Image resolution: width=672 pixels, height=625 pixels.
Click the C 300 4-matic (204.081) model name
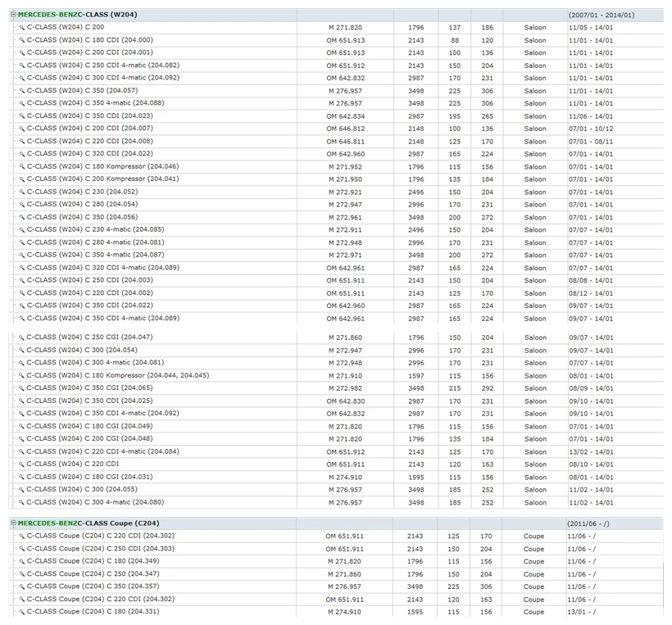tap(95, 362)
